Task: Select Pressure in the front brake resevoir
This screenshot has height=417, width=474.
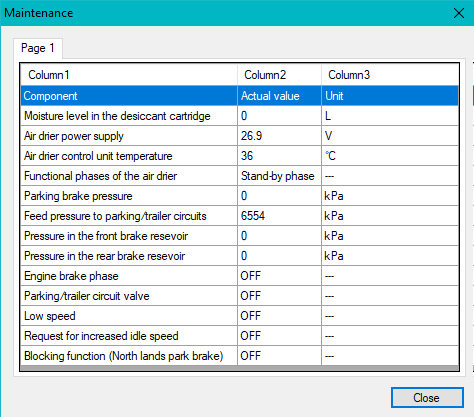Action: 240,236
